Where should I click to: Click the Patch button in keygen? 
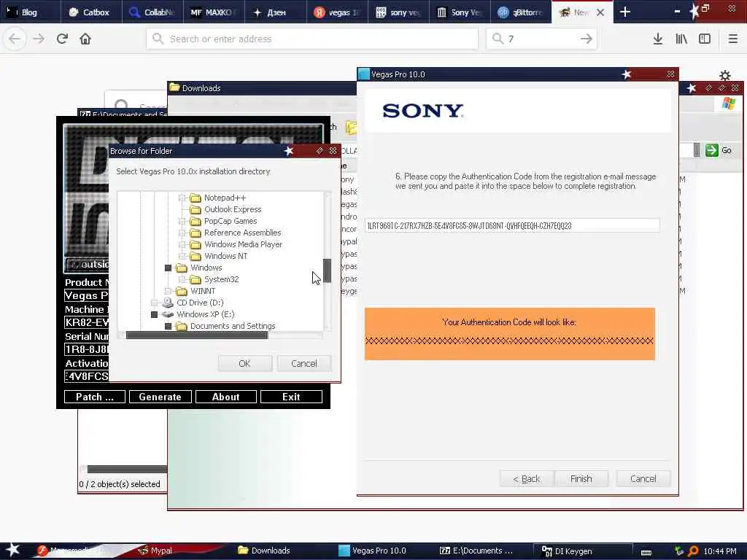94,397
